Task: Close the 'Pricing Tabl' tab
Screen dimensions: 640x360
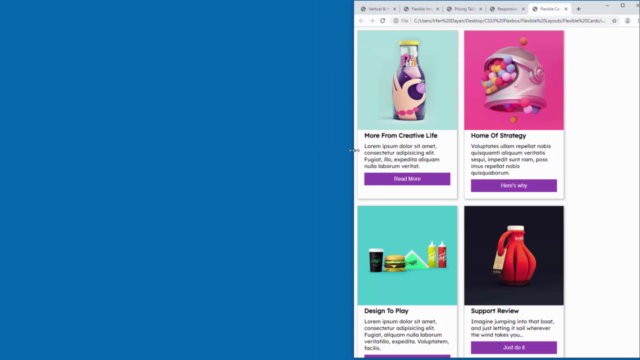Action: (x=480, y=9)
